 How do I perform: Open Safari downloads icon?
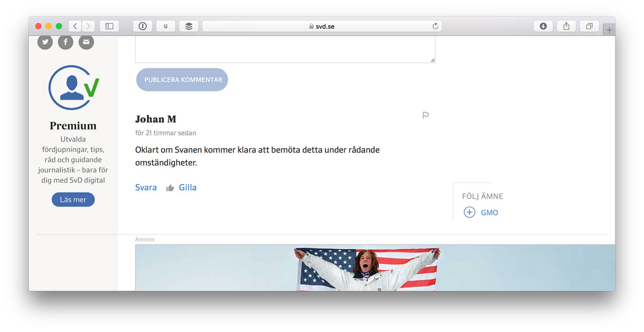(x=543, y=26)
